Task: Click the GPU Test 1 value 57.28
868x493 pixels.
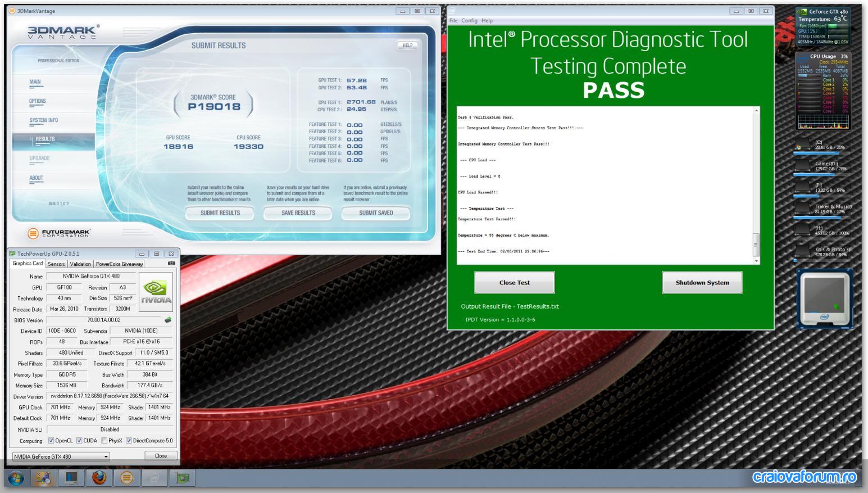Action: coord(356,80)
